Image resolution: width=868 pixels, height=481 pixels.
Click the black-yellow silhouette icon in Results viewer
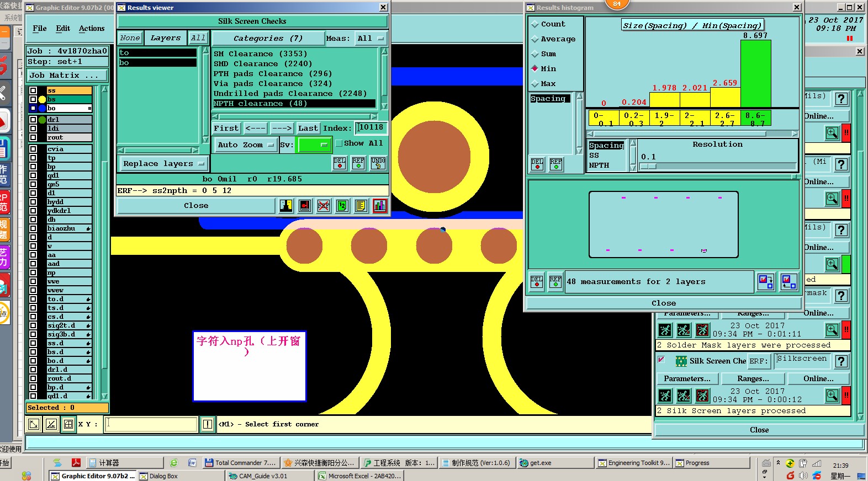[286, 206]
